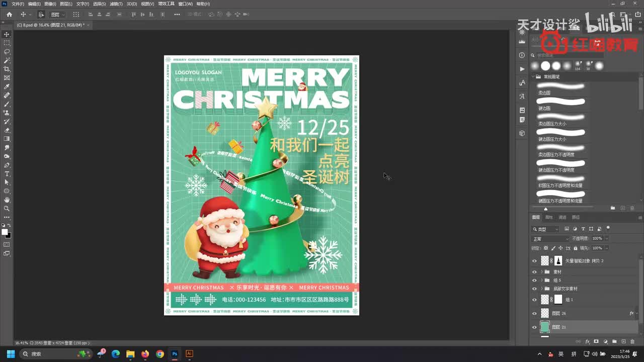The height and width of the screenshot is (362, 644).
Task: Select the Clone Stamp tool
Action: coord(7,113)
